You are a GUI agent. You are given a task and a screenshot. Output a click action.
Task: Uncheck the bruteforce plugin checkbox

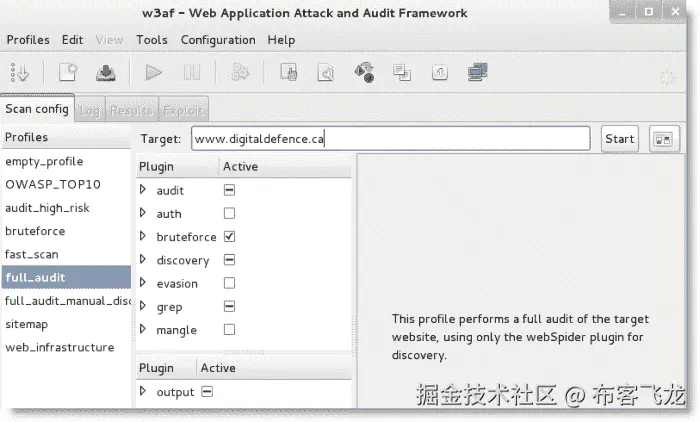229,237
